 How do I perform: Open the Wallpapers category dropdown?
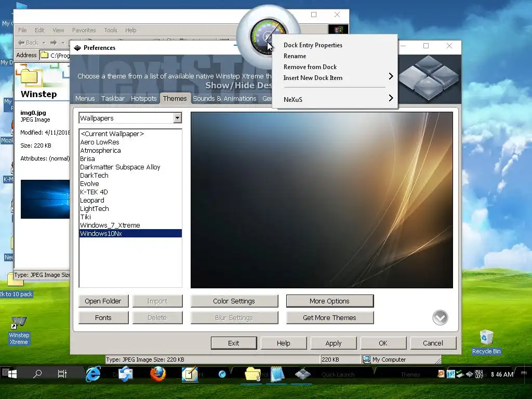coord(177,118)
